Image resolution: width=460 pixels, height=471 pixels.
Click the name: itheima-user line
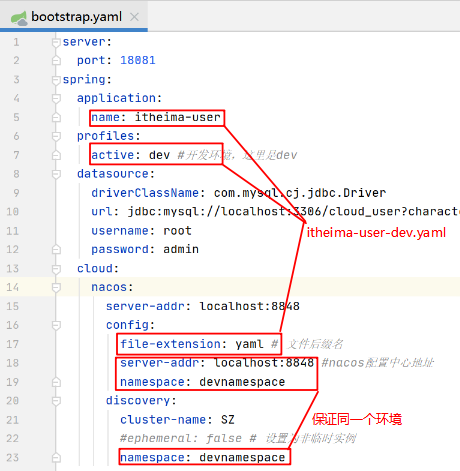pyautogui.click(x=156, y=117)
